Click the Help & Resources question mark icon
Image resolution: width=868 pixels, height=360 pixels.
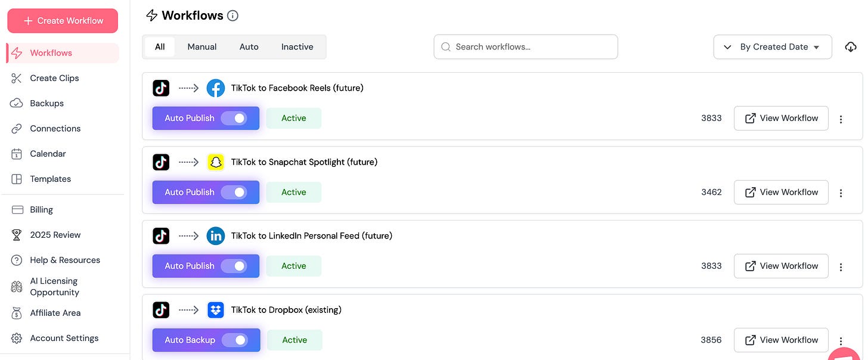pos(17,260)
